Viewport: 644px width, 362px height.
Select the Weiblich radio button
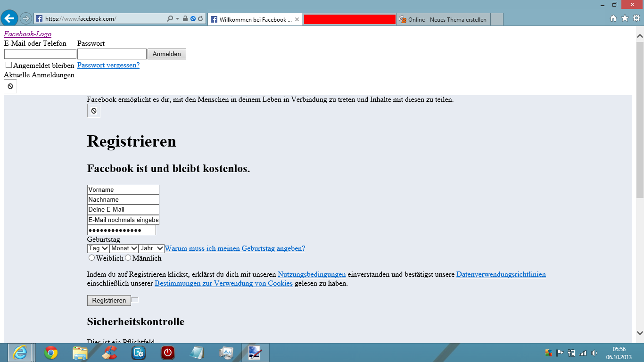(x=91, y=257)
